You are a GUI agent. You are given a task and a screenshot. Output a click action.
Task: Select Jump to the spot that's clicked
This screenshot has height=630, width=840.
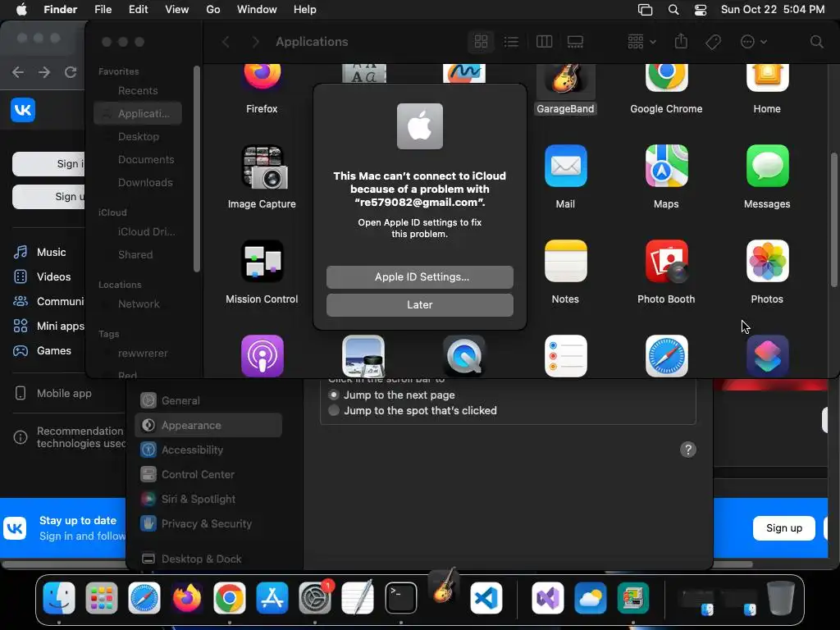334,410
